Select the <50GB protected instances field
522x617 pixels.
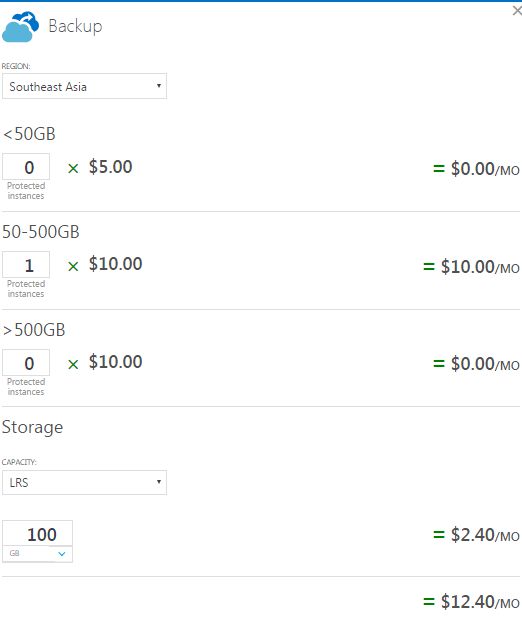pos(26,167)
